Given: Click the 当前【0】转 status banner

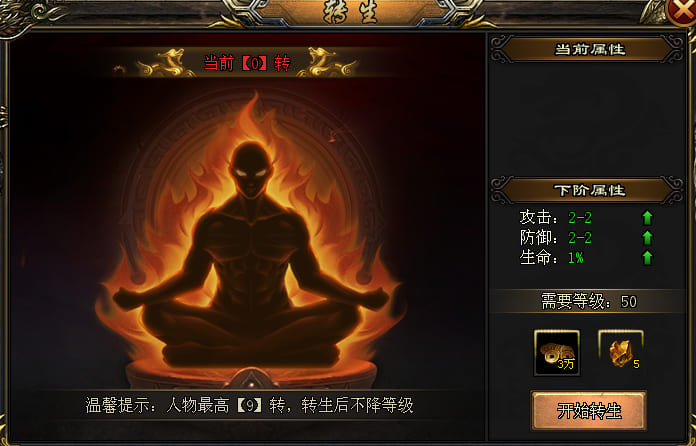Looking at the screenshot, I should [x=246, y=64].
